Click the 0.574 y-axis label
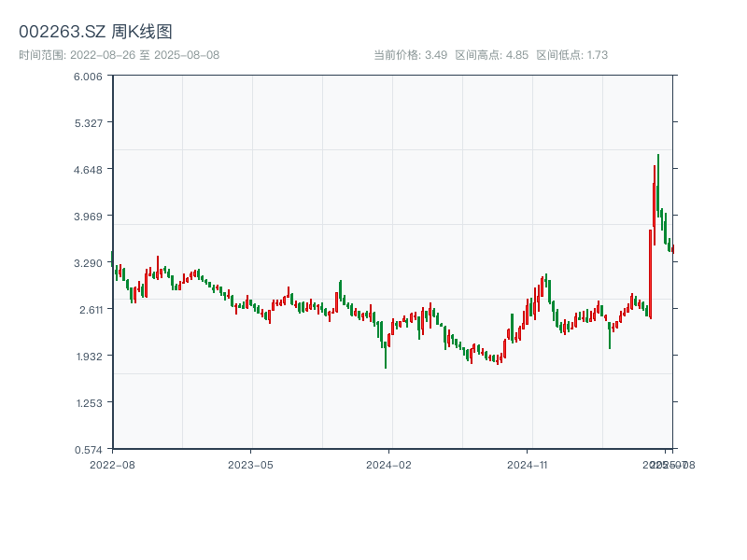Image resolution: width=747 pixels, height=560 pixels. pyautogui.click(x=88, y=450)
